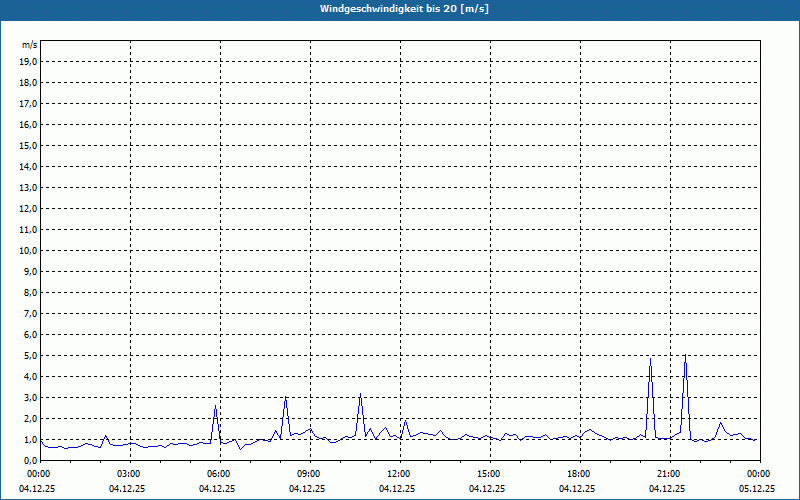Select the 12:00 time axis label
Image resolution: width=800 pixels, height=500 pixels.
coord(398,473)
